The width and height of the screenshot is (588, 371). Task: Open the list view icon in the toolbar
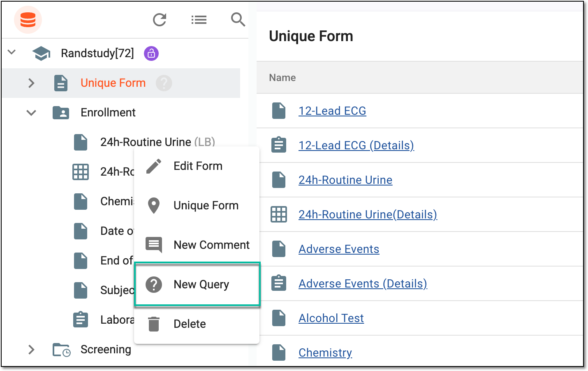click(x=199, y=20)
